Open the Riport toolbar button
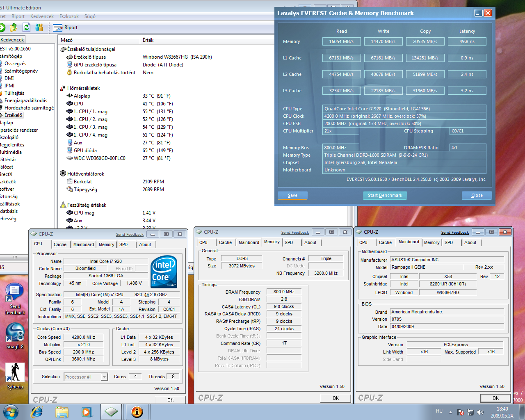This screenshot has width=525, height=420. (x=66, y=27)
